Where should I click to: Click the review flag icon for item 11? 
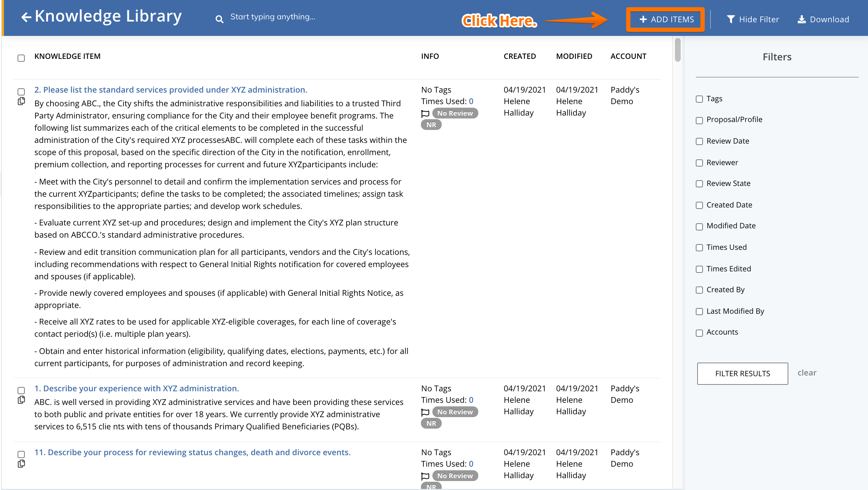click(x=425, y=476)
